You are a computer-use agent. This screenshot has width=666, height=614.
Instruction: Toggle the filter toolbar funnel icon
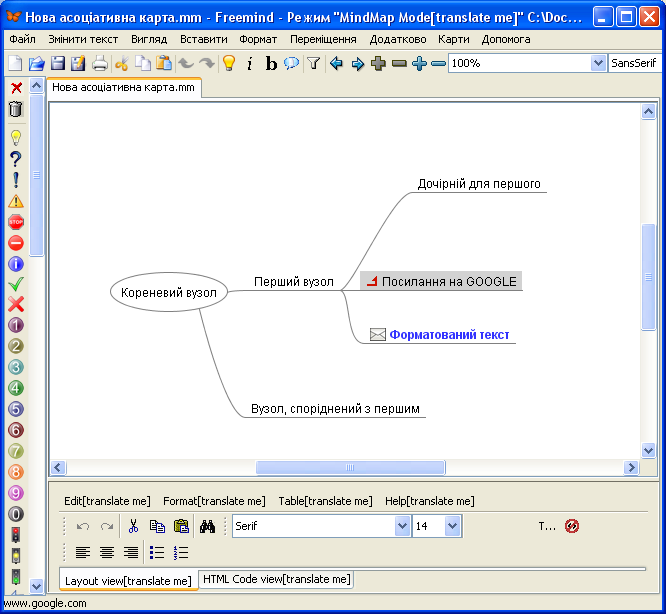[x=313, y=63]
